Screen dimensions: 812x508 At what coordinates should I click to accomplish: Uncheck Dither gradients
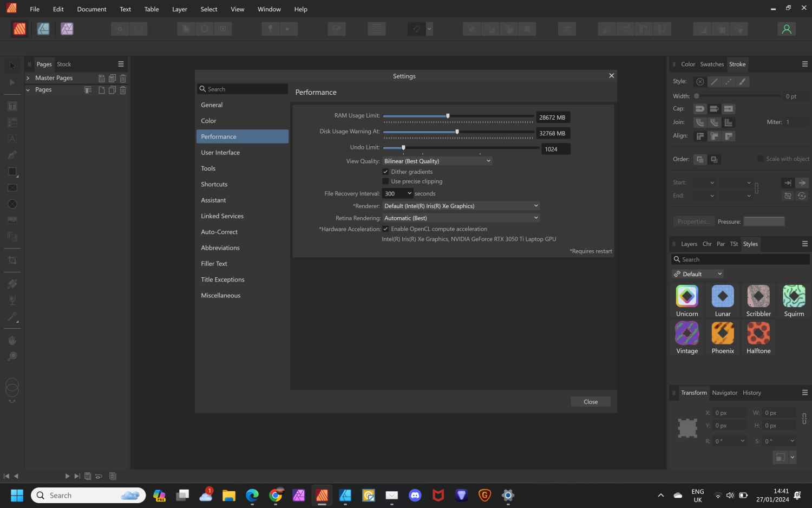coord(385,171)
